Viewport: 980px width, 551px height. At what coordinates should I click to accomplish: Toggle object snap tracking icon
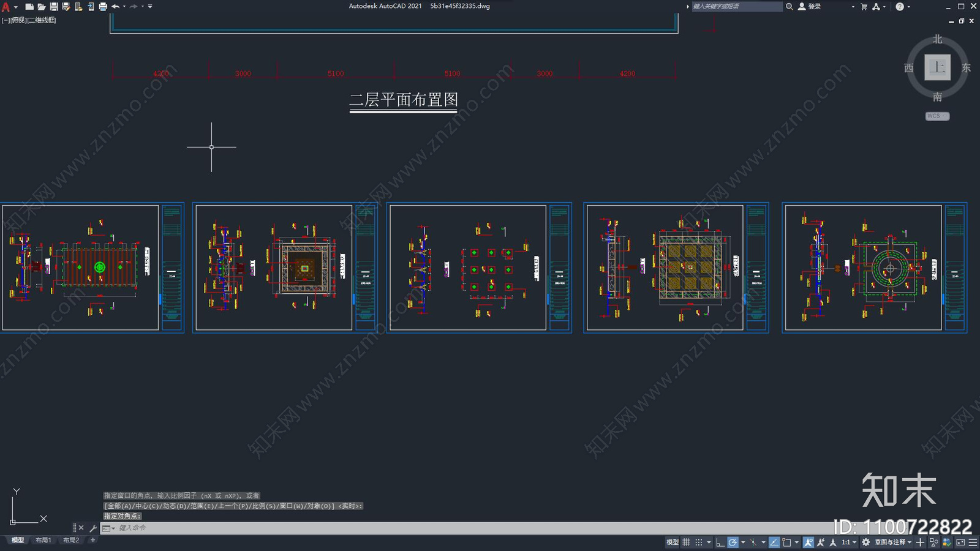[x=774, y=542]
